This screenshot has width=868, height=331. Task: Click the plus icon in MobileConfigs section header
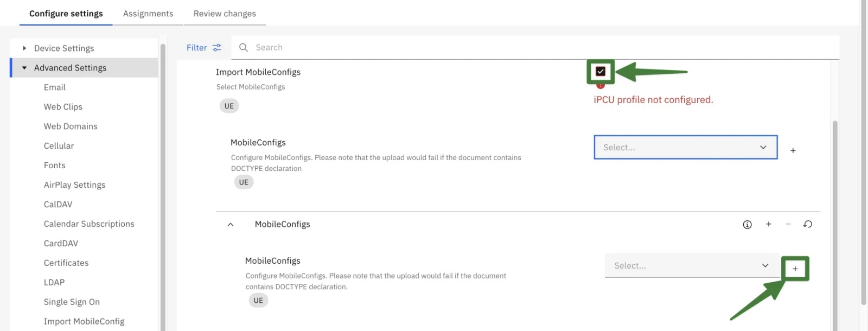[768, 224]
